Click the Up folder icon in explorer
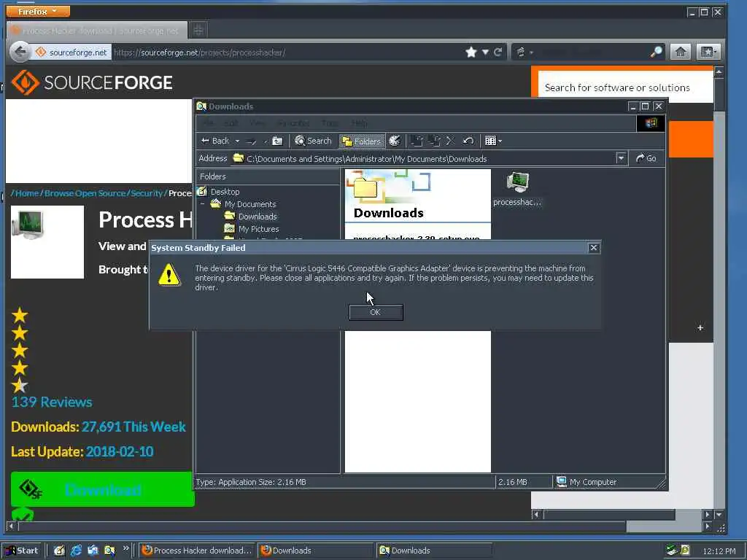This screenshot has height=560, width=747. pos(277,141)
